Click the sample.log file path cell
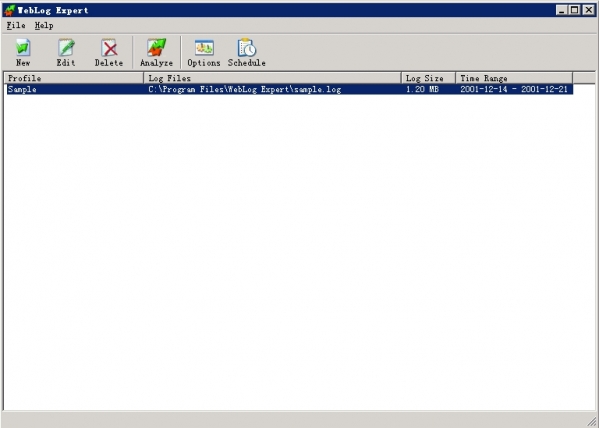The image size is (599, 428). pyautogui.click(x=244, y=89)
